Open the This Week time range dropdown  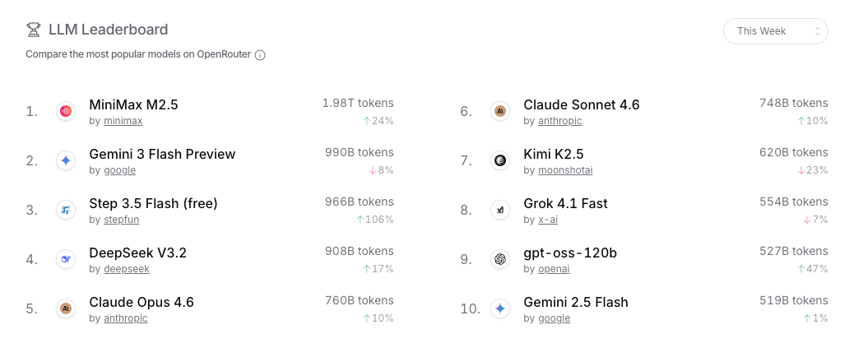click(775, 31)
